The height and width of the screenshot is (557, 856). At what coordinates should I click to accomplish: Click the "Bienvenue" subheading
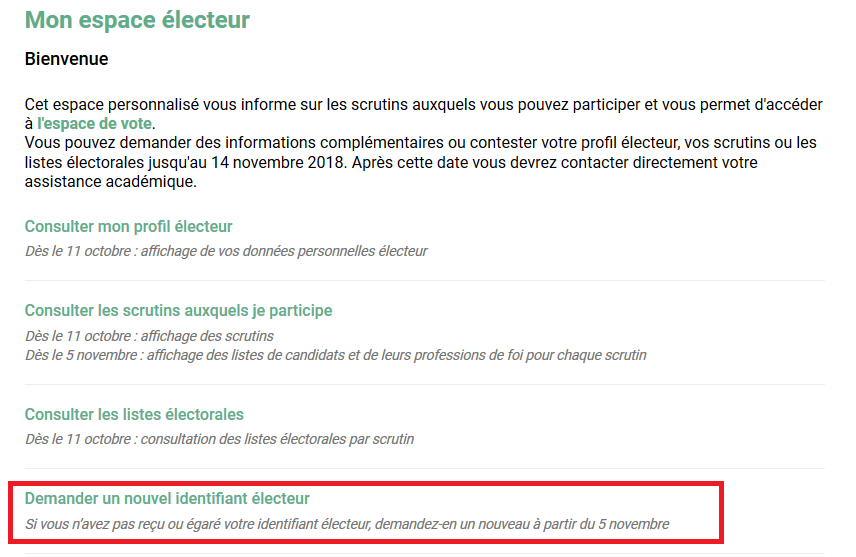pyautogui.click(x=66, y=60)
